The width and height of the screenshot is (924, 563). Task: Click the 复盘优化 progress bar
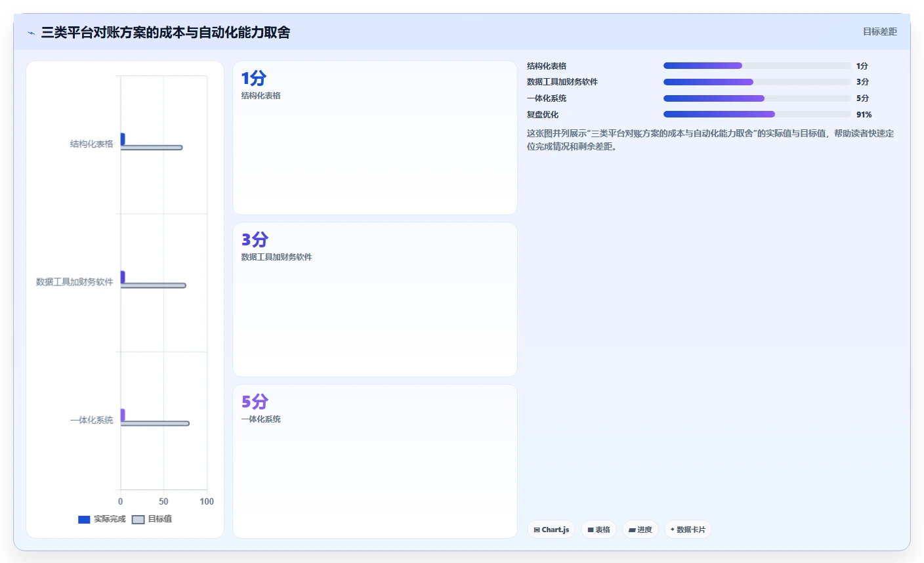757,114
